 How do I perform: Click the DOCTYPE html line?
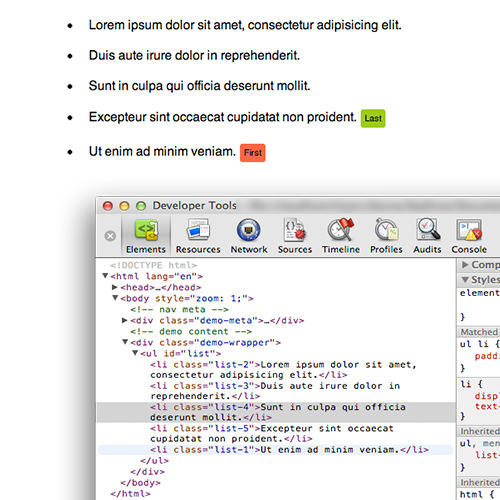tap(154, 265)
